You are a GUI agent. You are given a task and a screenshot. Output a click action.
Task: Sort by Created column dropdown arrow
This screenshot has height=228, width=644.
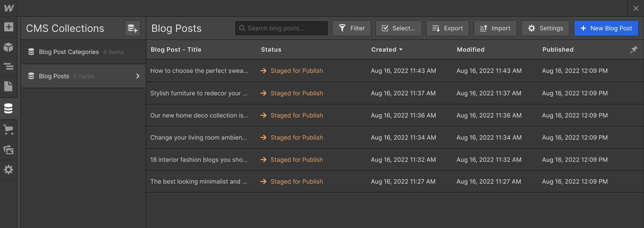pos(401,49)
